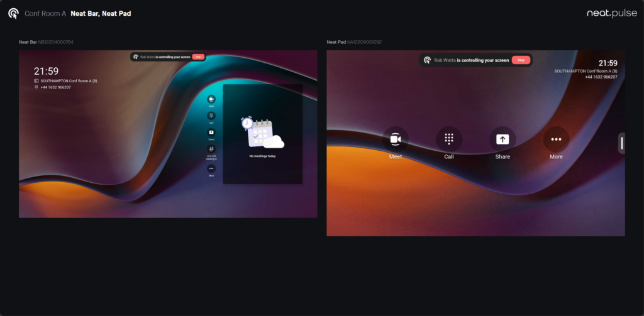This screenshot has width=644, height=316.
Task: Click the control icon in Neat Bar banner
Action: coord(136,57)
